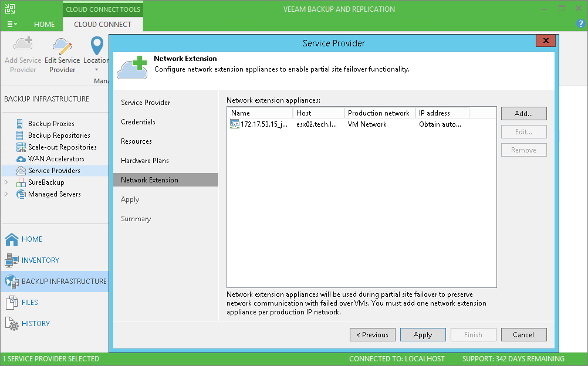Select WAN Accelerators in the tree
This screenshot has height=366, width=588.
tap(56, 159)
